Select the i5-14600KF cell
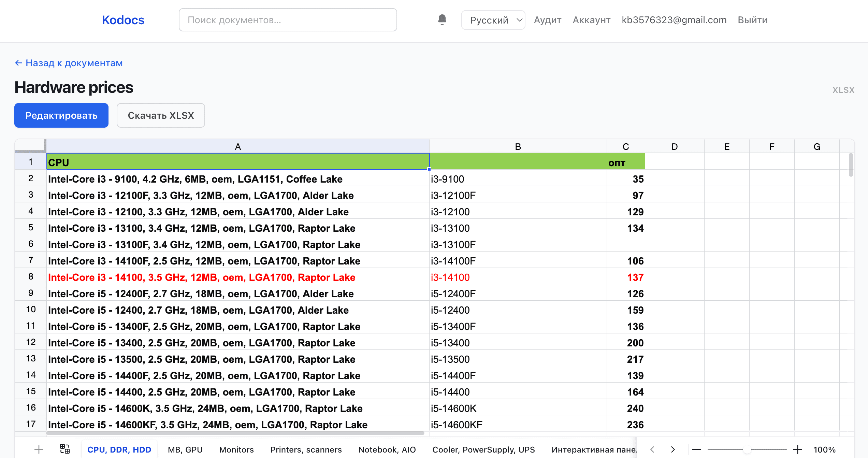This screenshot has width=868, height=458. [518, 424]
